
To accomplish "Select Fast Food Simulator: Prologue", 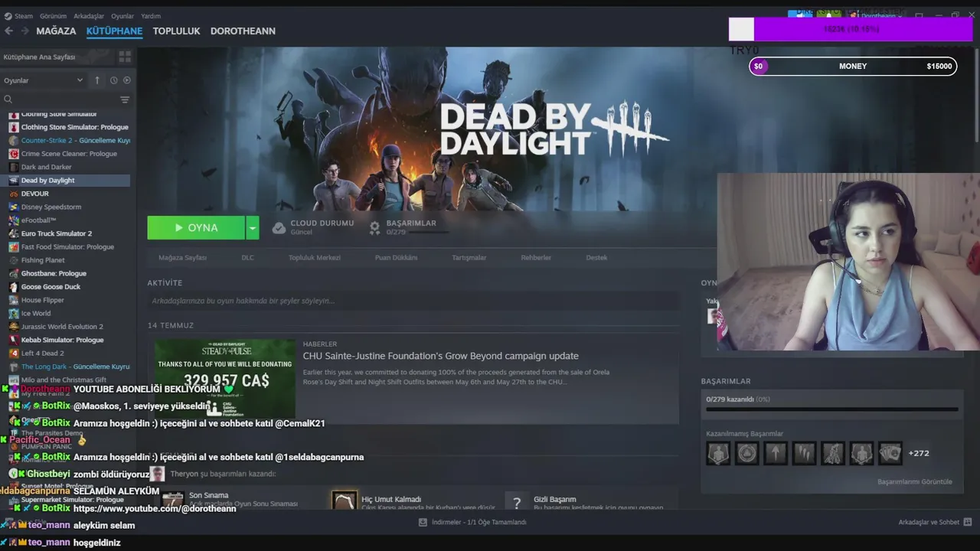I will click(x=69, y=247).
